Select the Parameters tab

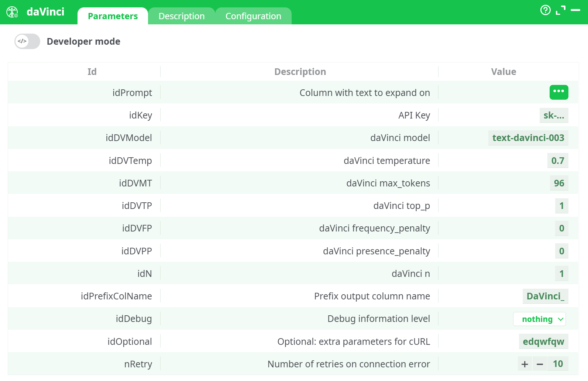coord(113,16)
